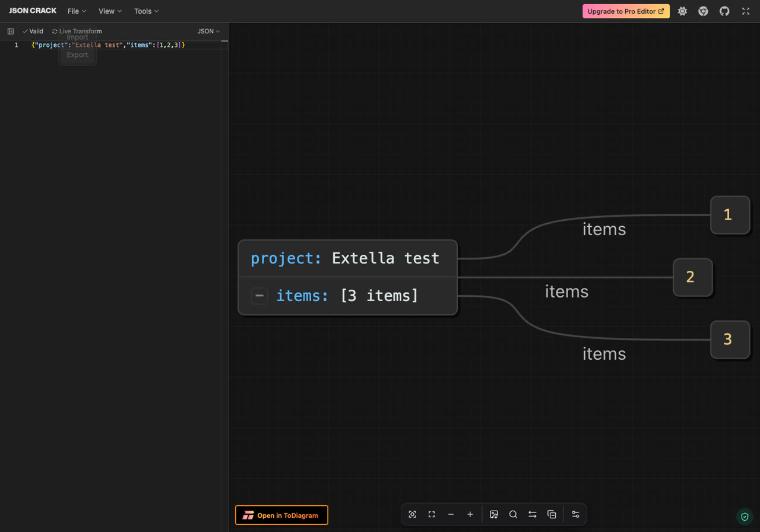Image resolution: width=760 pixels, height=532 pixels.
Task: Open the View menu
Action: pos(110,11)
